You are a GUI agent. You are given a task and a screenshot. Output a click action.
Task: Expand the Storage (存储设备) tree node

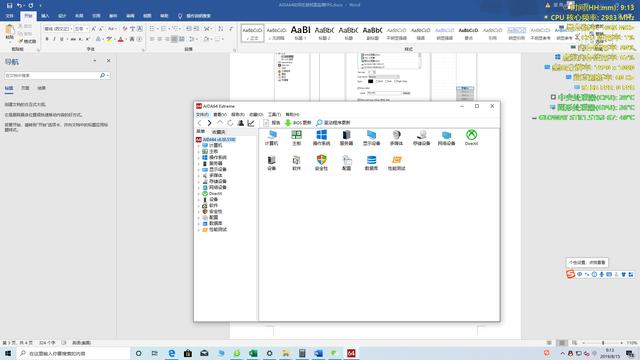[199, 181]
